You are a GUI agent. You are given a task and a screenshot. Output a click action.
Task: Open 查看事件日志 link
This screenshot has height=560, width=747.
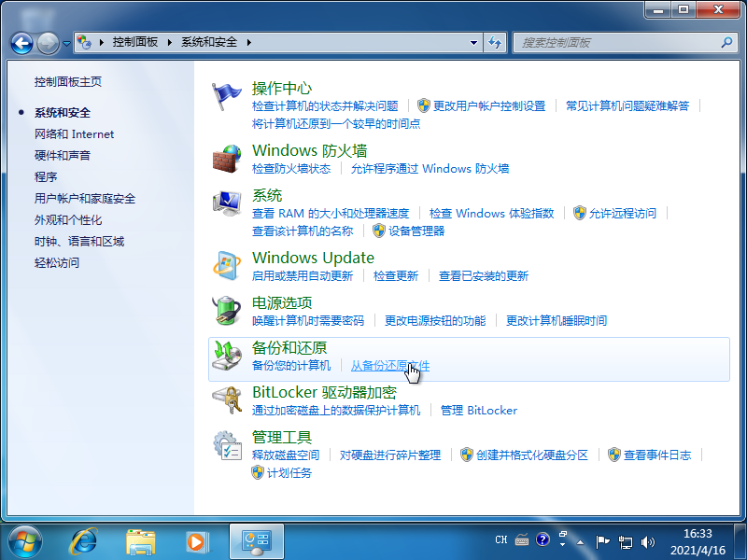657,455
